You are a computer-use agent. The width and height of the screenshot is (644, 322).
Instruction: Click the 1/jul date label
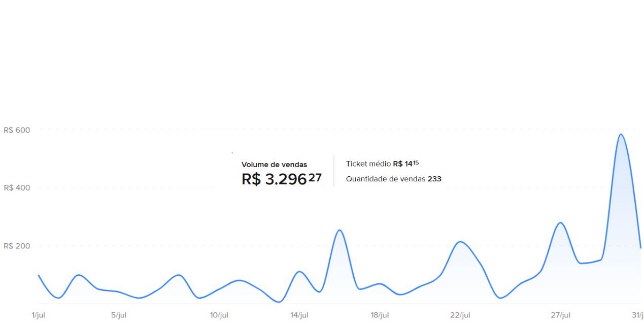point(39,315)
